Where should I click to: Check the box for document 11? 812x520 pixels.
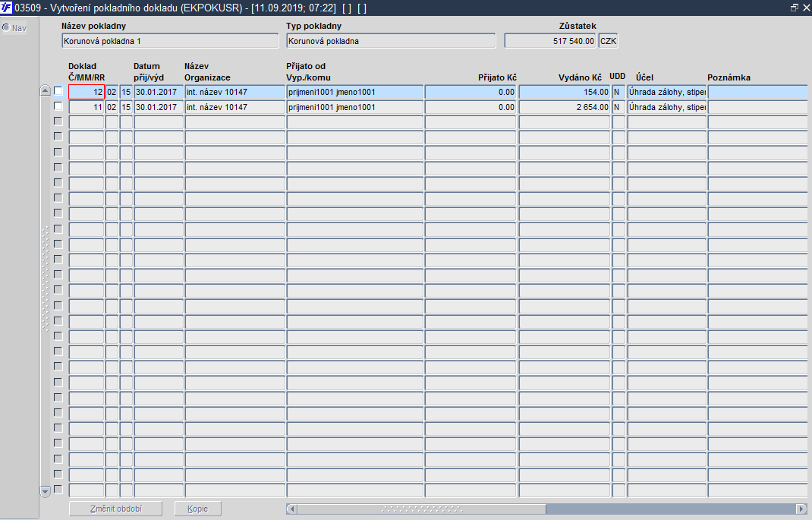point(58,106)
